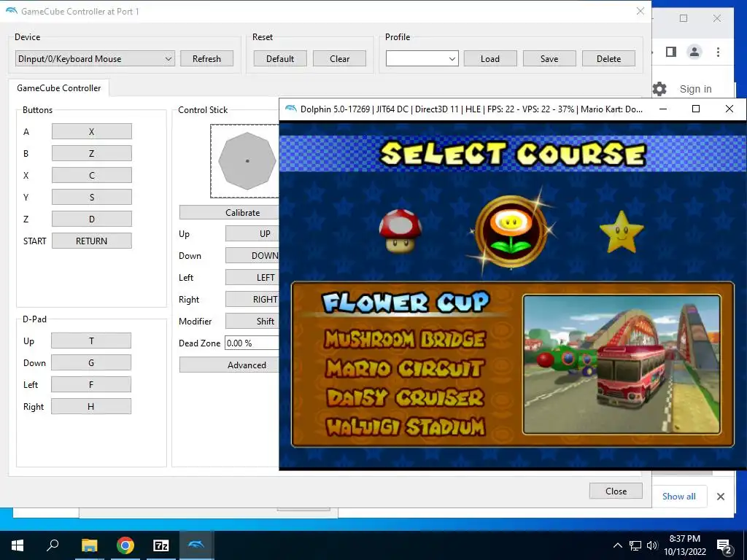Viewport: 747px width, 560px height.
Task: Click the Modifier mapping Shift
Action: [252, 322]
